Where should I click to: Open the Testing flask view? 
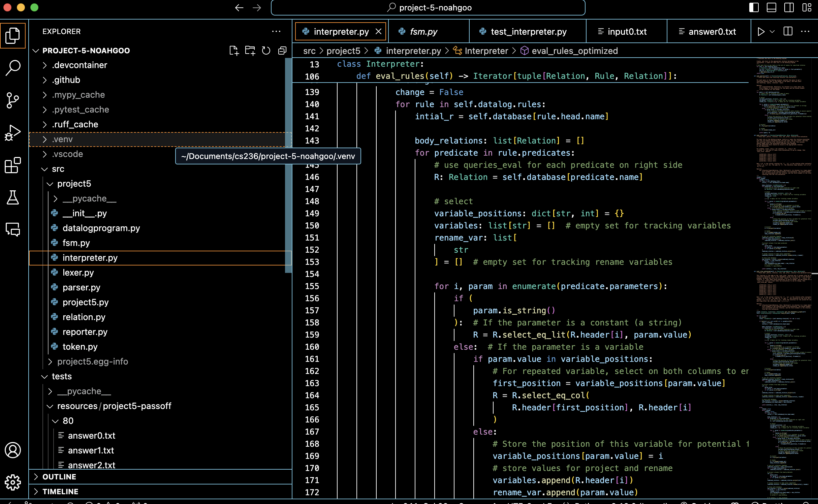pyautogui.click(x=13, y=197)
